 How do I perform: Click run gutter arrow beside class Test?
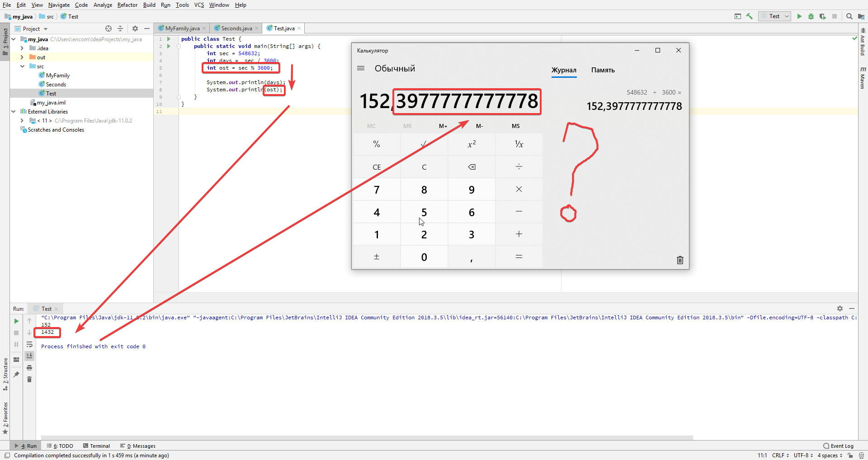[x=169, y=39]
